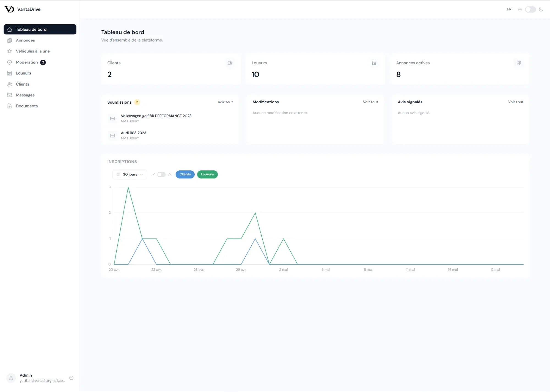Click the users icon in Clients stat card
This screenshot has height=392, width=550.
click(x=230, y=63)
